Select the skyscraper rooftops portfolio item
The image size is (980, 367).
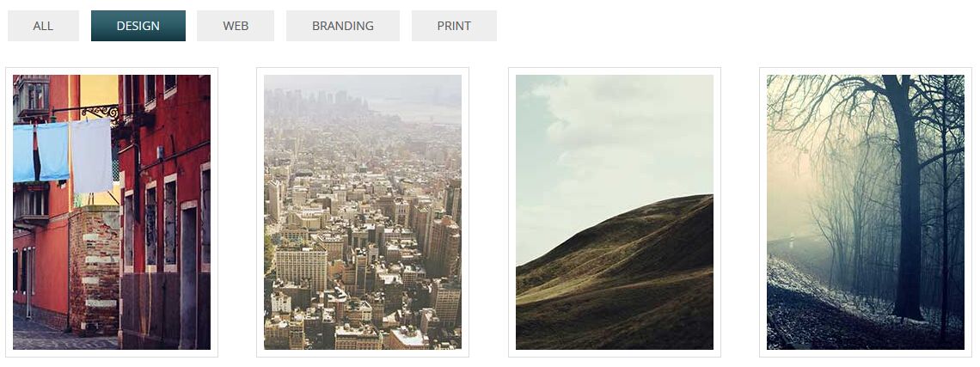(x=363, y=212)
